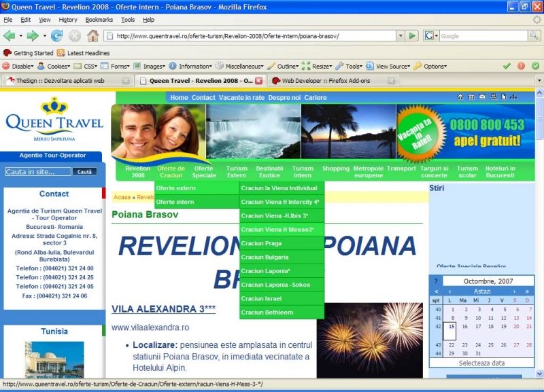Expand the Cookies menu in developer toolbar
Viewport: 544px width, 392px height.
[x=53, y=66]
